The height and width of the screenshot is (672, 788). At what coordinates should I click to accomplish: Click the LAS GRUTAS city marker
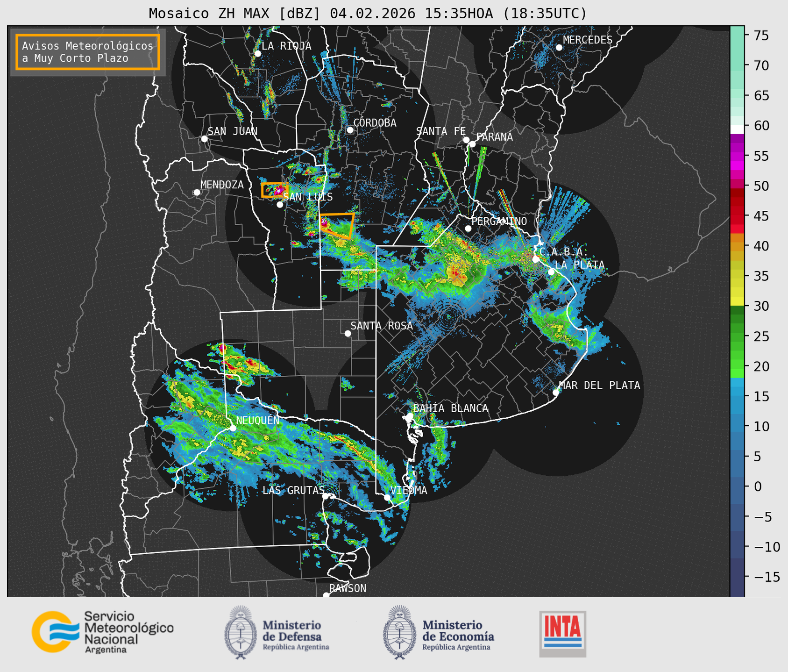click(x=326, y=496)
